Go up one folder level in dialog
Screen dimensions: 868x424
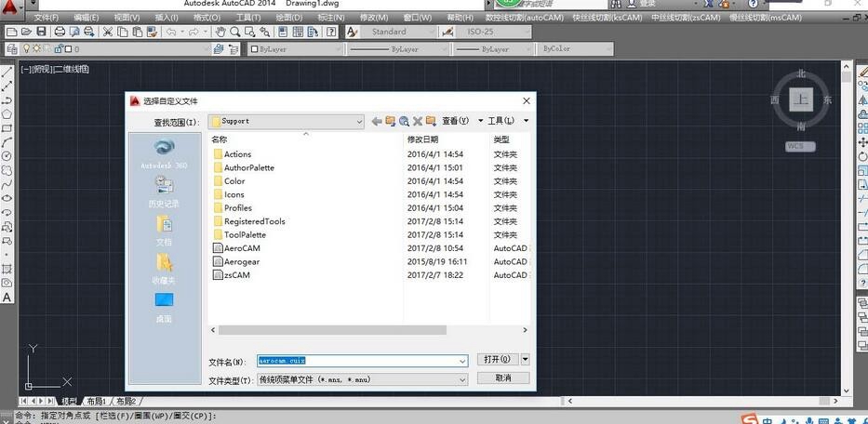(x=390, y=121)
